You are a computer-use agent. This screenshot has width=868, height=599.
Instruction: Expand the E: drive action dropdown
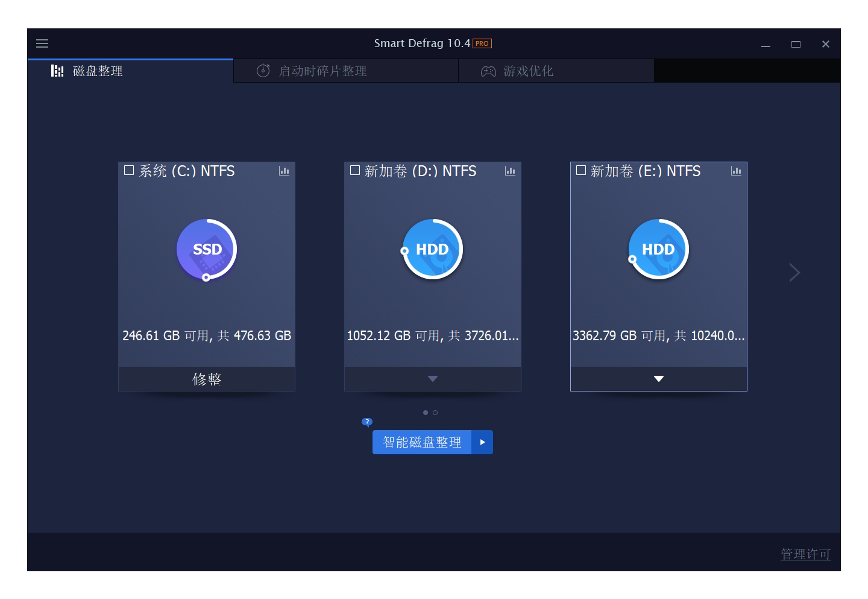tap(658, 379)
